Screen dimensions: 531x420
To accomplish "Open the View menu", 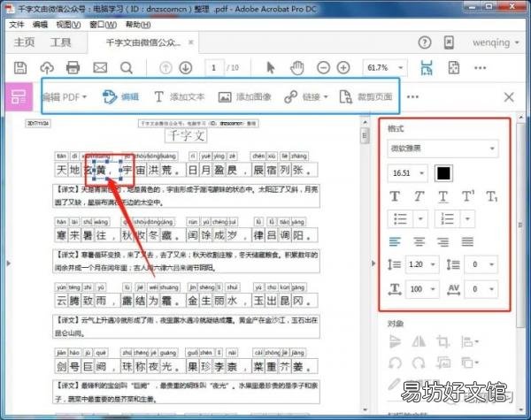I will 69,25.
